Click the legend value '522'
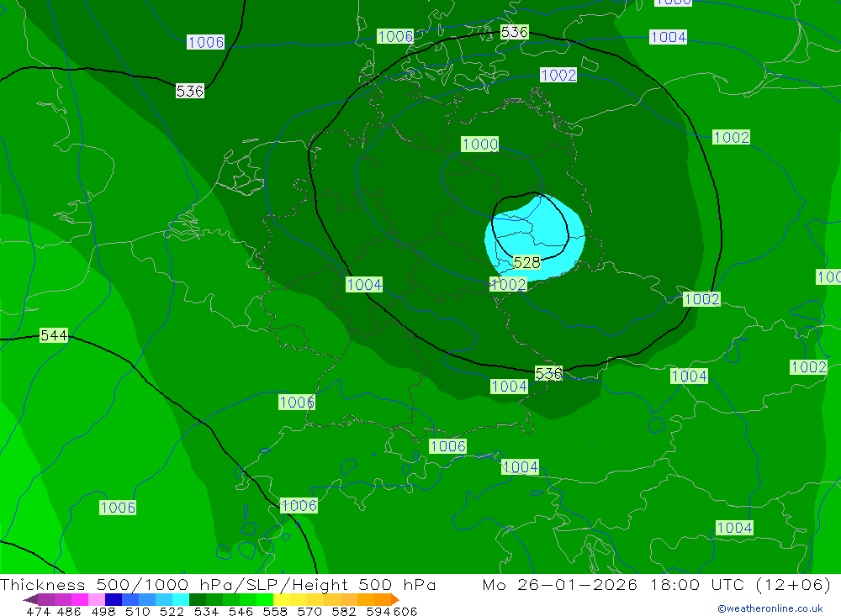The height and width of the screenshot is (616, 841). pos(172,611)
